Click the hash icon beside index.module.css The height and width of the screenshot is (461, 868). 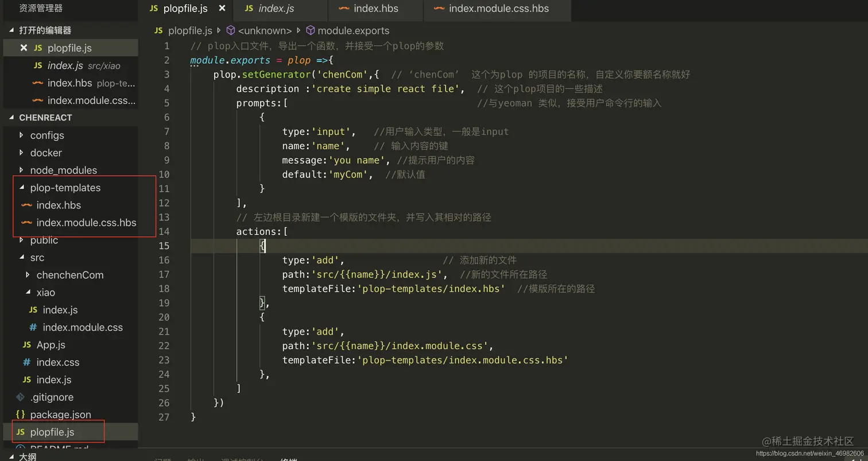tap(33, 327)
